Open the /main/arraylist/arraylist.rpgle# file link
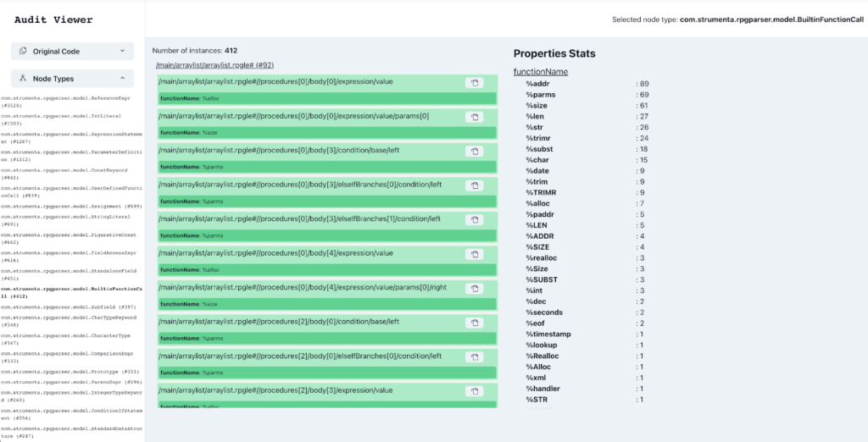 coord(214,65)
